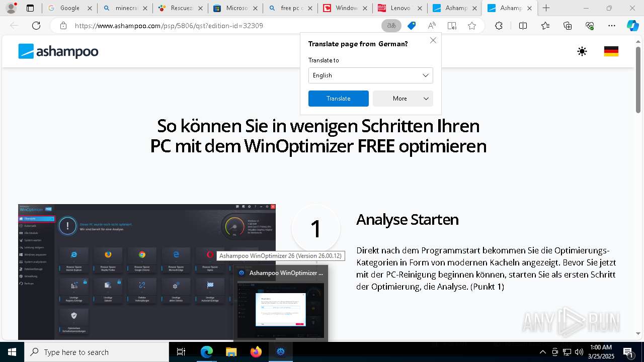
Task: Open a new browser tab
Action: click(x=546, y=8)
